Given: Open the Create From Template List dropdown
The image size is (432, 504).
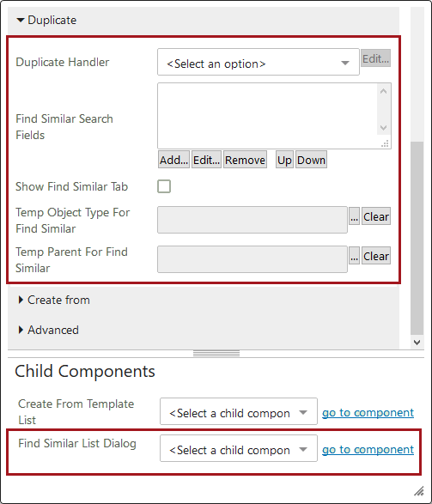Looking at the screenshot, I should tap(239, 411).
